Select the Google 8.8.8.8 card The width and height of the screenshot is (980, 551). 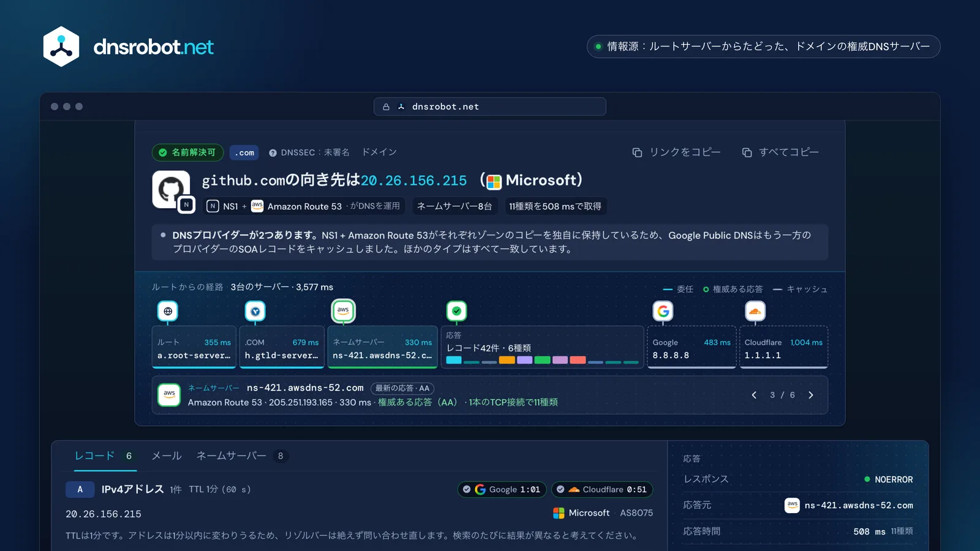coord(692,347)
